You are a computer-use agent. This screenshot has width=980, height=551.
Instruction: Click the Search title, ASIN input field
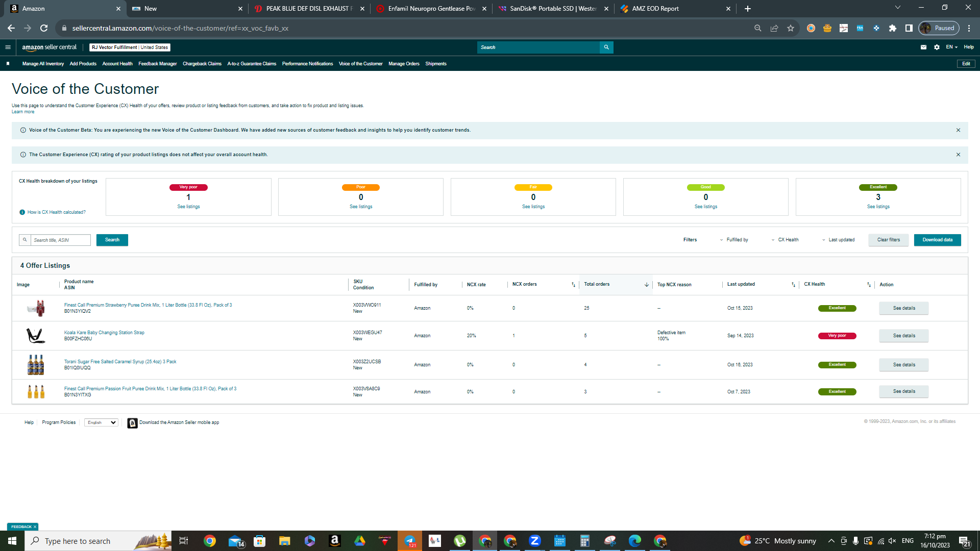click(60, 240)
